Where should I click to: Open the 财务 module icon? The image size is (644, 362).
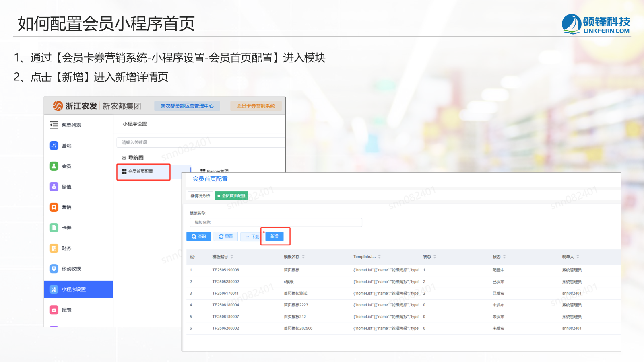tap(54, 248)
